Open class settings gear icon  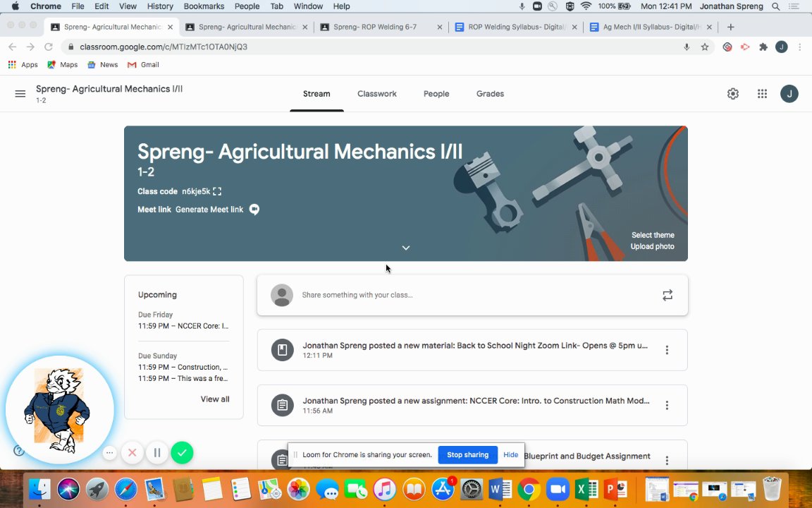point(733,94)
